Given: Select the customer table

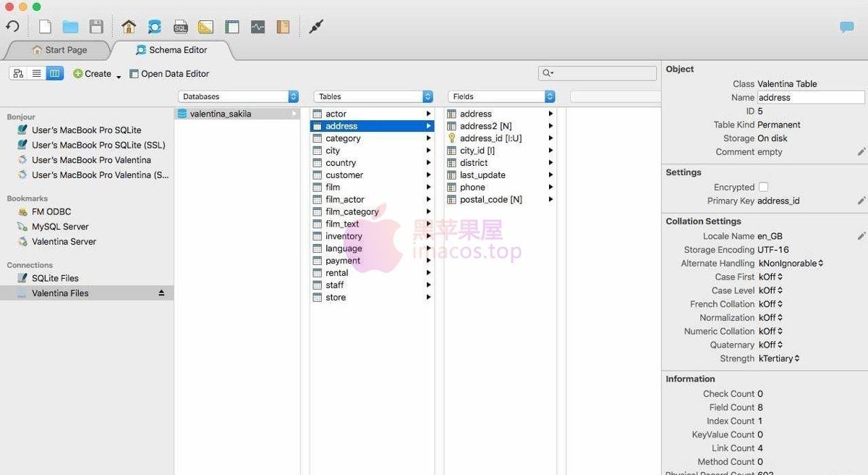Looking at the screenshot, I should point(372,175).
